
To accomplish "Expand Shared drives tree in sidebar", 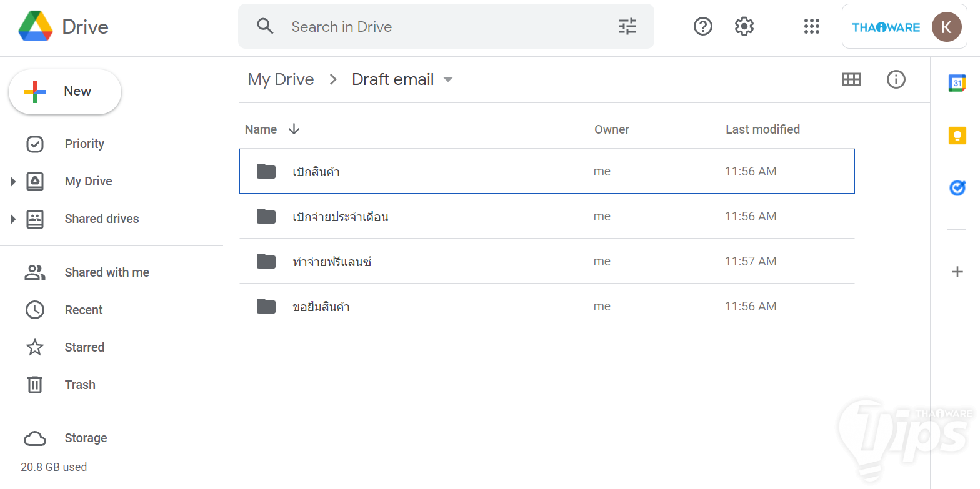I will tap(13, 219).
